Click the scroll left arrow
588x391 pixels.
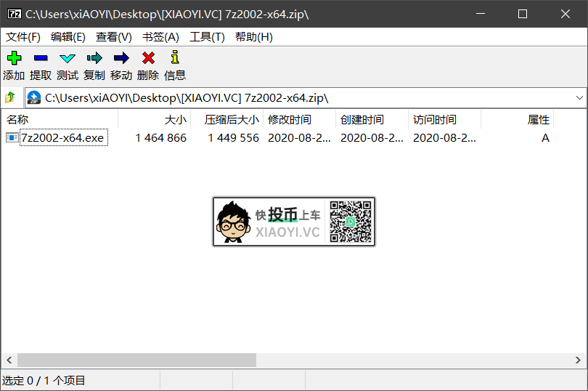click(x=9, y=360)
